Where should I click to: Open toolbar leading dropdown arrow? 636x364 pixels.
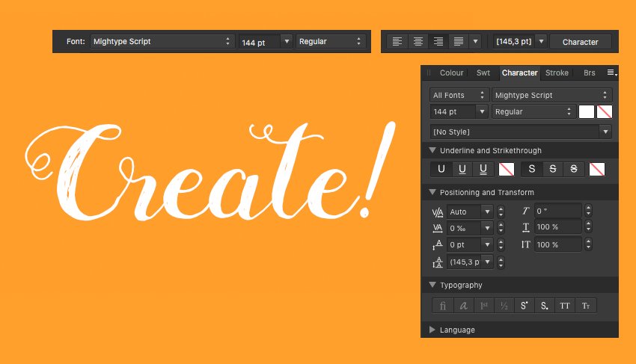[x=541, y=41]
